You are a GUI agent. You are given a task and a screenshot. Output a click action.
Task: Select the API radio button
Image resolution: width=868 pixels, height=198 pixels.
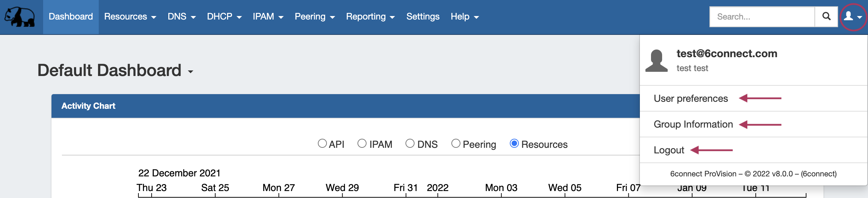click(x=322, y=144)
